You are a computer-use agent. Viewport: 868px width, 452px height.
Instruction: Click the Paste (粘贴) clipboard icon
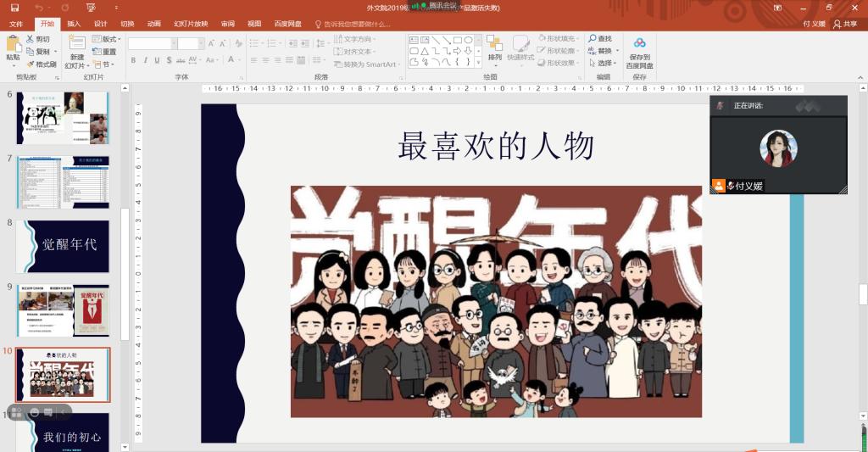pyautogui.click(x=13, y=49)
